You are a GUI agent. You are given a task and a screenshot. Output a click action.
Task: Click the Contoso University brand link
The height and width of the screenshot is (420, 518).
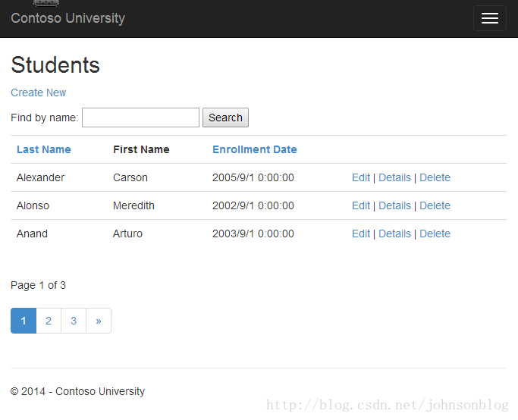point(67,18)
